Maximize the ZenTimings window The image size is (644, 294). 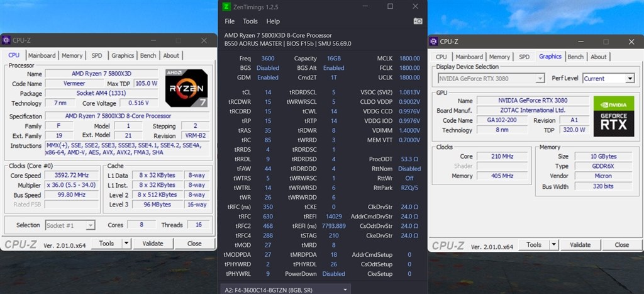click(x=390, y=6)
